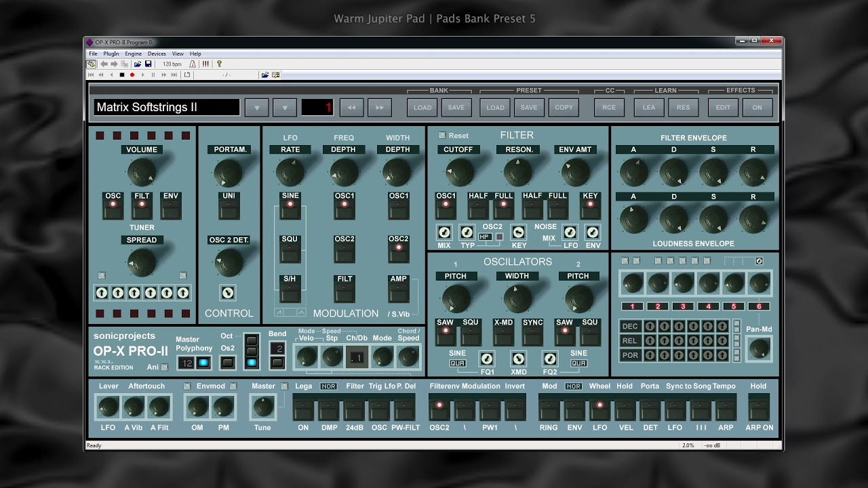Viewport: 868px width, 488px height.
Task: Toggle the SYNC oscillator switch
Action: (533, 333)
